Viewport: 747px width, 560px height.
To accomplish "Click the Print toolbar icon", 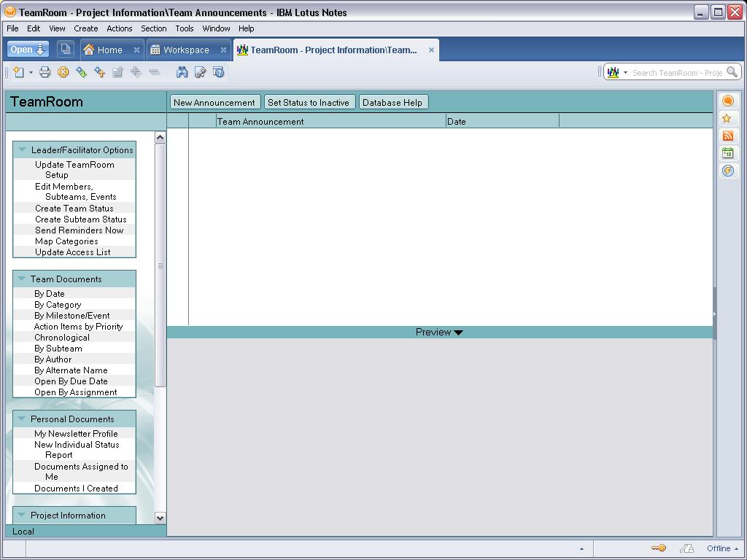I will tap(44, 72).
